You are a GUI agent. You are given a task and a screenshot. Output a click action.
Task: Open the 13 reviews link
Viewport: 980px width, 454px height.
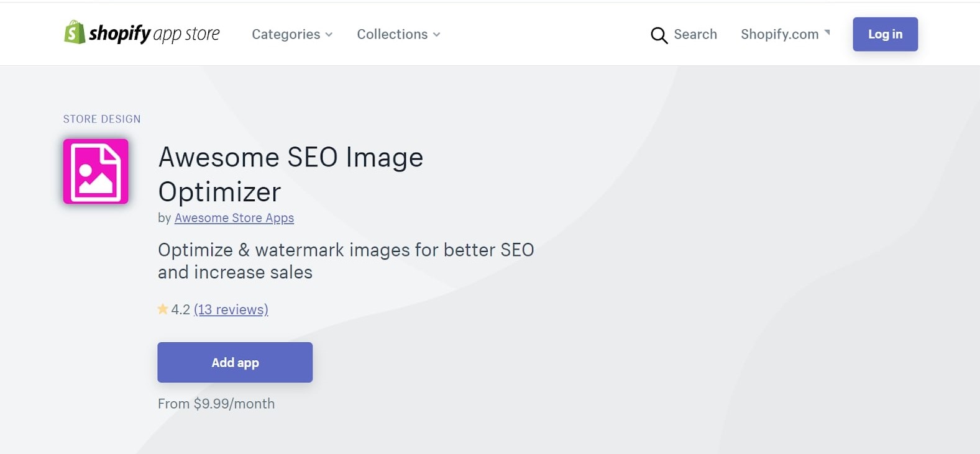pyautogui.click(x=231, y=309)
